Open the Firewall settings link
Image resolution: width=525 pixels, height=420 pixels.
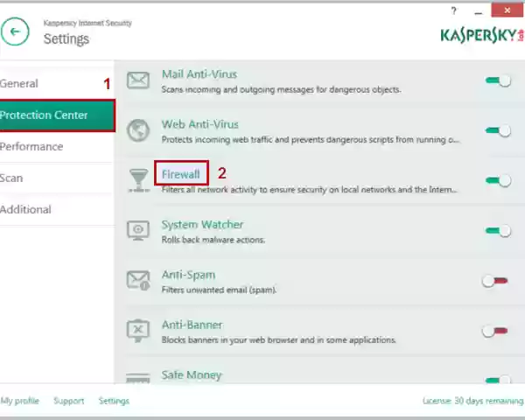click(x=181, y=174)
